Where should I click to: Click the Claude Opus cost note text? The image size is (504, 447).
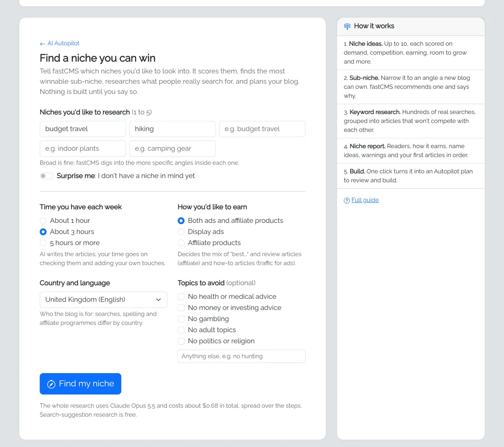pyautogui.click(x=171, y=410)
